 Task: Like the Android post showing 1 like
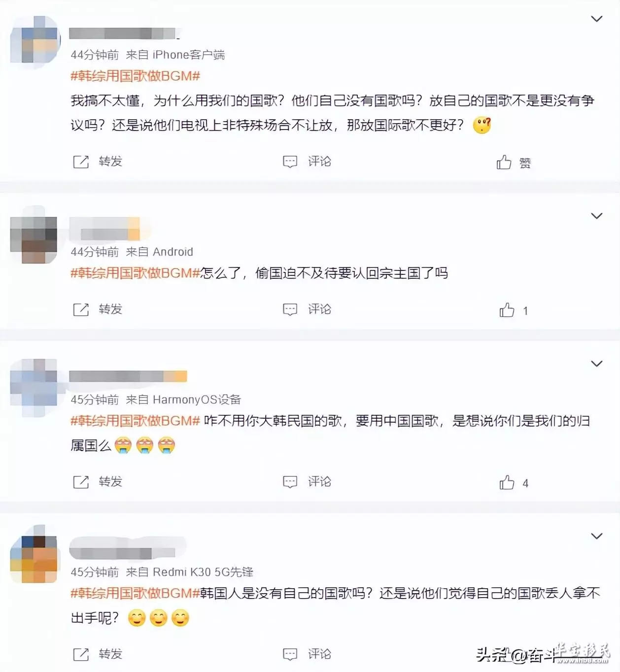507,310
